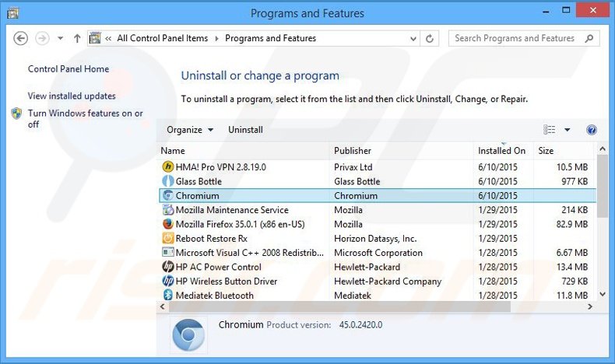Screen dimensions: 615x364
Task: Click the Forward navigation arrow
Action: pyautogui.click(x=42, y=38)
